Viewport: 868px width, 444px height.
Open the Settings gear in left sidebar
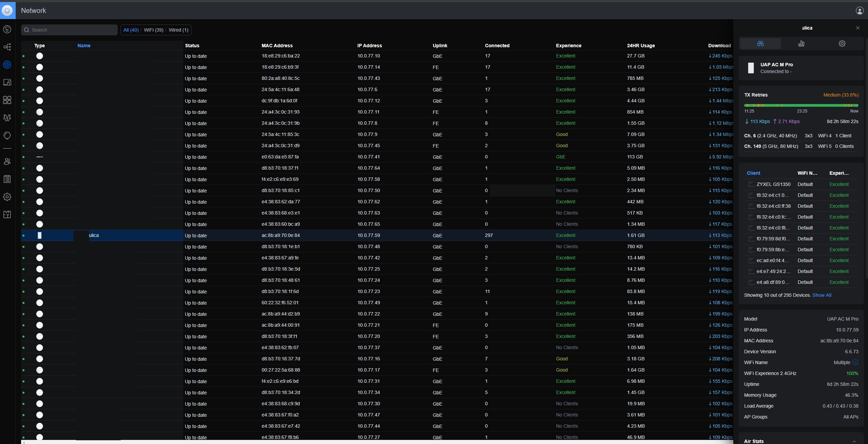(7, 197)
